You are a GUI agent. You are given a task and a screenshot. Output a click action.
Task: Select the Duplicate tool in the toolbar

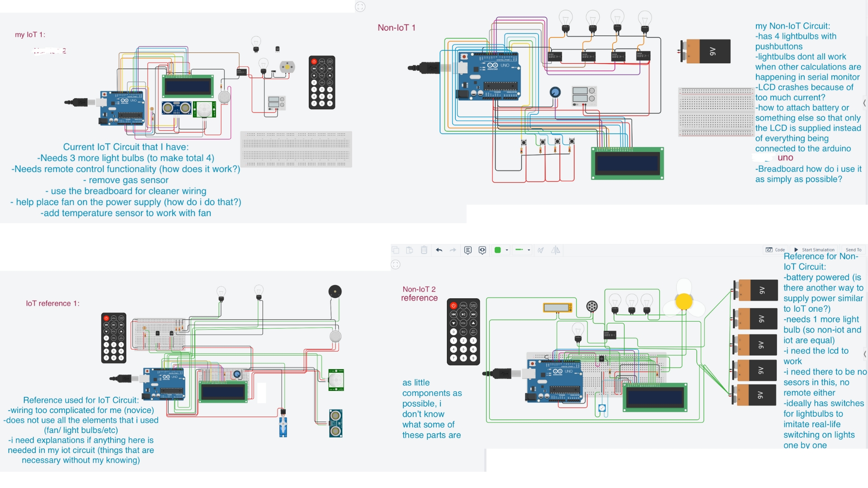(396, 250)
